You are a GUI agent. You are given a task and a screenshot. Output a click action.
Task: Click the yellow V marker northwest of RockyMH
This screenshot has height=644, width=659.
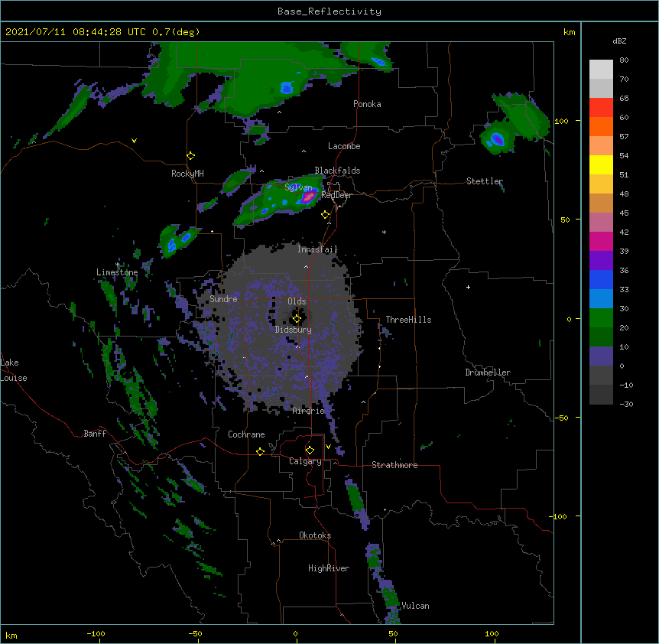[134, 141]
